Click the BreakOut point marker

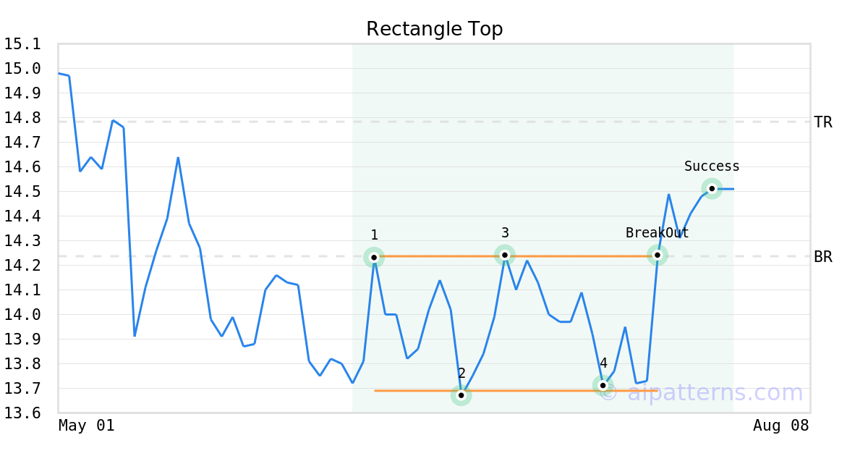[657, 255]
